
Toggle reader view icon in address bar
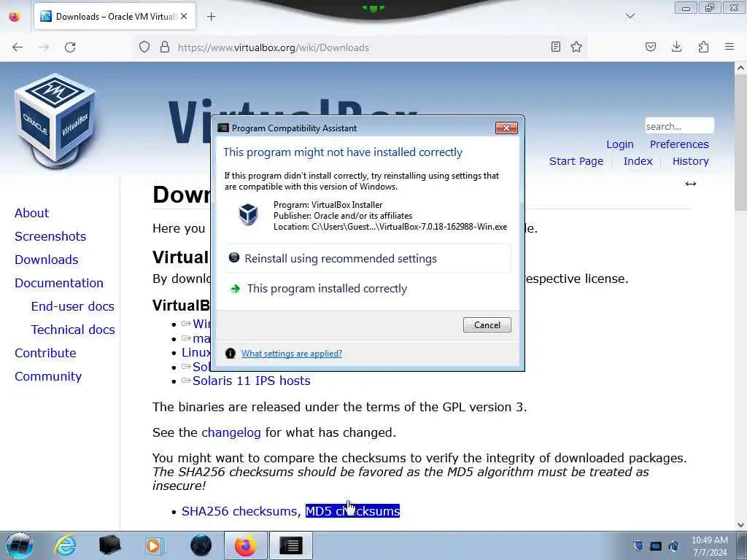[555, 47]
